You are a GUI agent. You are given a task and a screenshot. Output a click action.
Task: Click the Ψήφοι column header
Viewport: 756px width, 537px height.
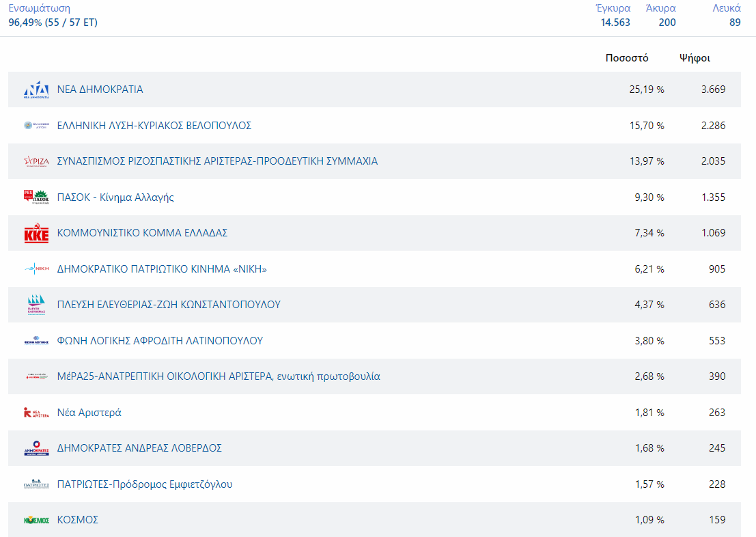pos(695,58)
